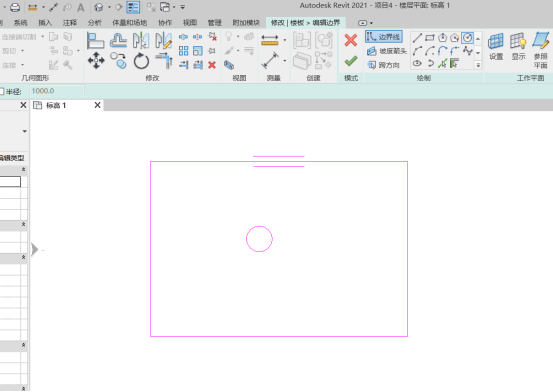Select the Pick Lines tool
The width and height of the screenshot is (553, 392).
[443, 64]
